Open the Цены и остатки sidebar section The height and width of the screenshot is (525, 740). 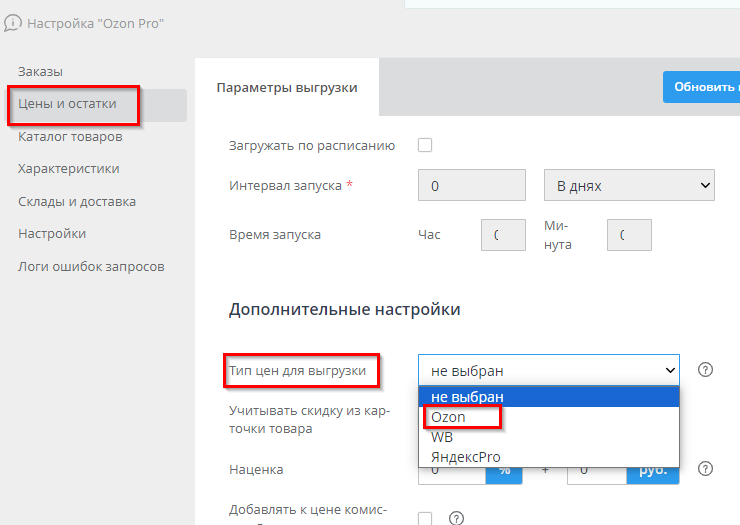point(68,103)
